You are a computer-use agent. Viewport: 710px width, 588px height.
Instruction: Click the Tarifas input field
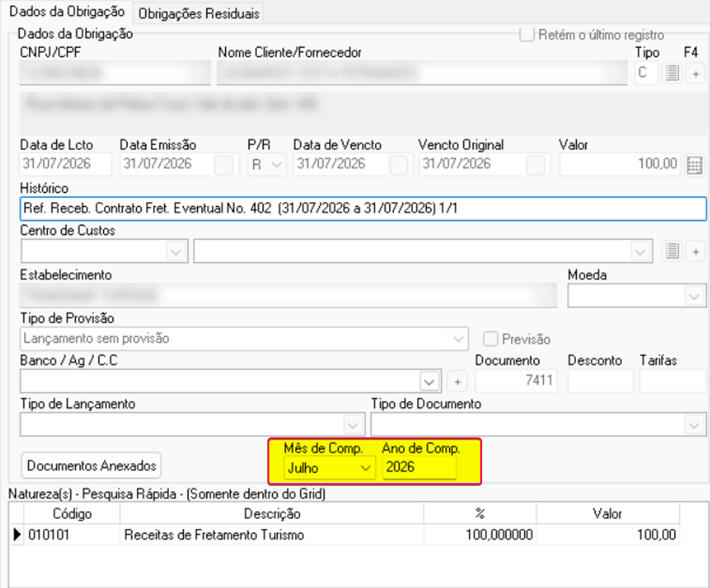(x=672, y=380)
